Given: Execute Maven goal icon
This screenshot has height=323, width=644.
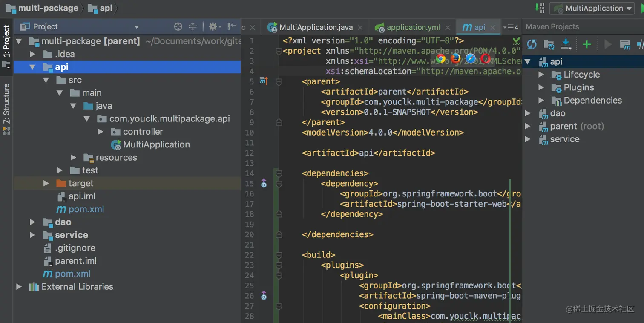Looking at the screenshot, I should pyautogui.click(x=625, y=44).
